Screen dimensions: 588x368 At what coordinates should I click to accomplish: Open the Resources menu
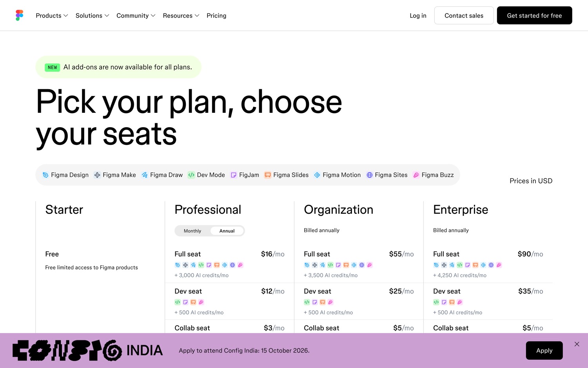(181, 16)
